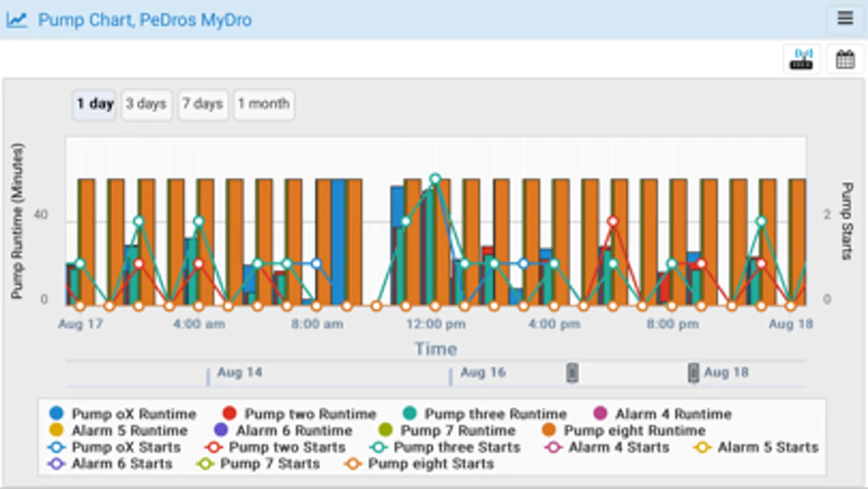Toggle Pump 7 Starts legend entry

point(258,464)
